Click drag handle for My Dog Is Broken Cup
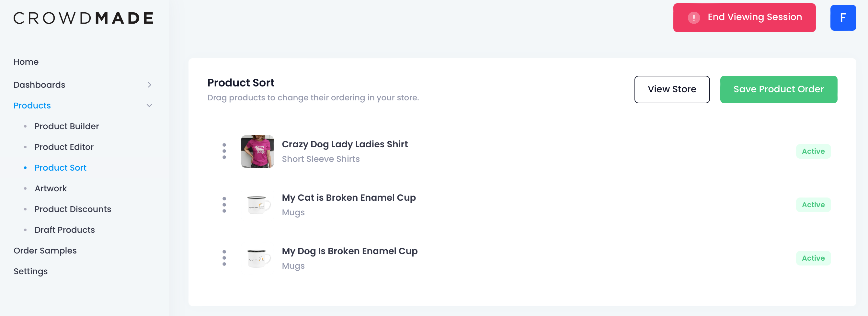The height and width of the screenshot is (316, 868). (224, 258)
